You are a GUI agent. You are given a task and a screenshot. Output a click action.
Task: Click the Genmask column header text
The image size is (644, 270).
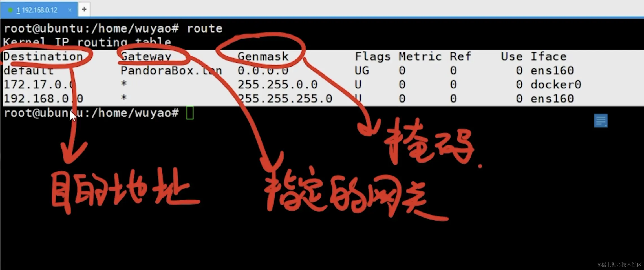tap(263, 56)
